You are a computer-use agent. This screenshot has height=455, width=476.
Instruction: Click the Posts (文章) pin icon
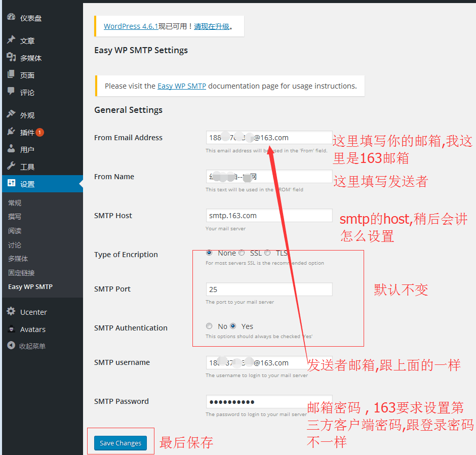coord(11,40)
